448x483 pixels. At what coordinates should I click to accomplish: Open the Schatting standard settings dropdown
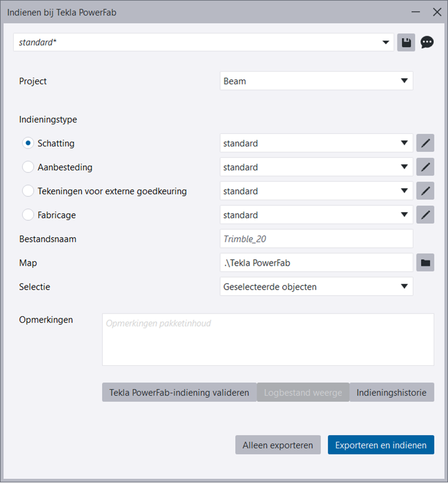pyautogui.click(x=316, y=144)
